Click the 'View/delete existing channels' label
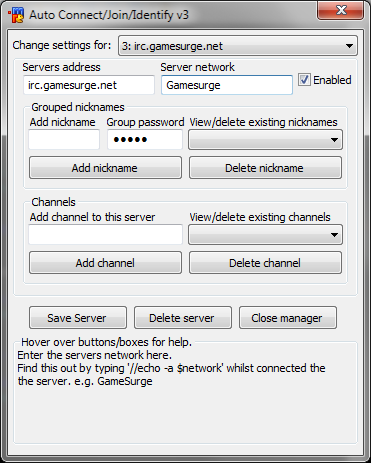371x463 pixels. tap(260, 217)
